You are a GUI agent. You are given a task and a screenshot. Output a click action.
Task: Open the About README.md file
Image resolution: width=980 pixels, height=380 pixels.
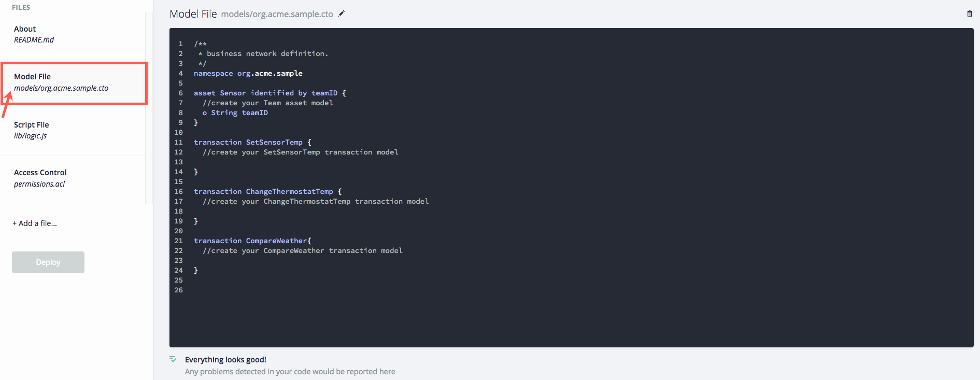pos(73,34)
